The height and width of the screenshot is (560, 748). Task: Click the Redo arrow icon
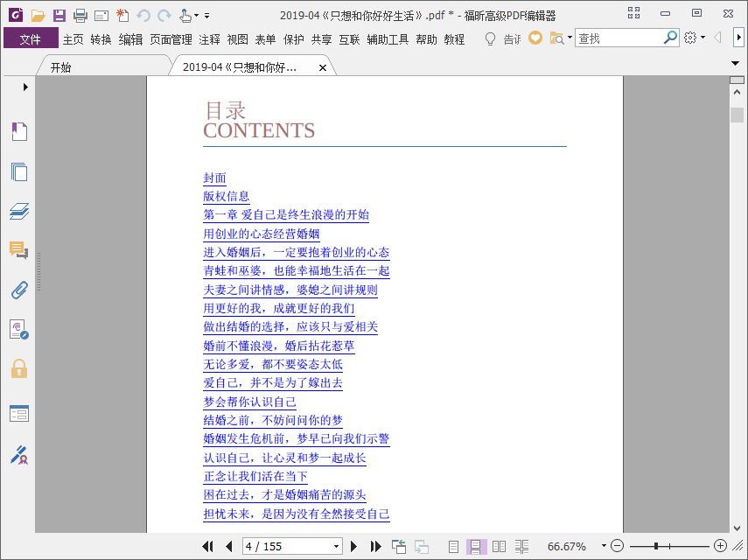click(164, 16)
